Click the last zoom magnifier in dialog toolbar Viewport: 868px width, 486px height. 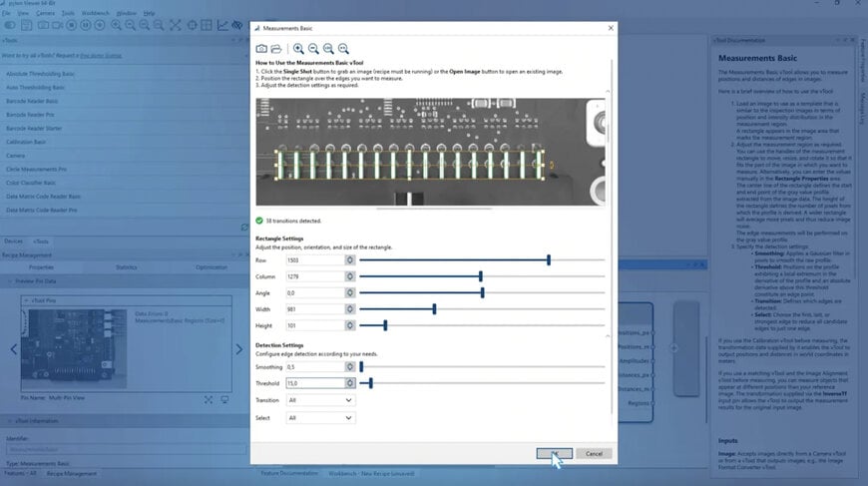(x=343, y=48)
